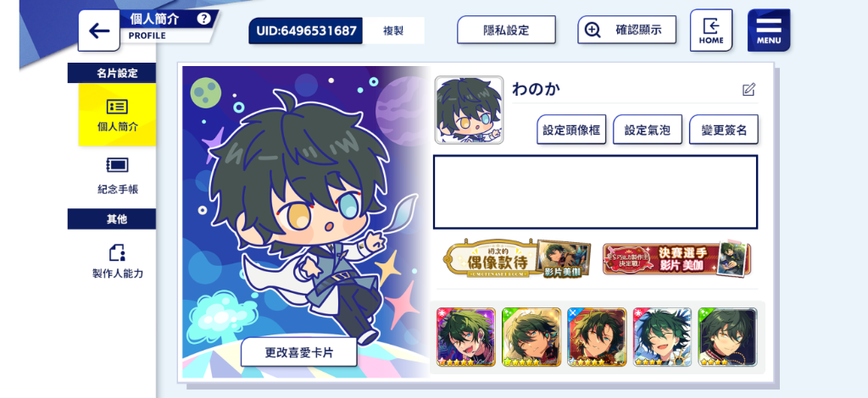868x398 pixels.
Task: Click the back arrow button
Action: [x=98, y=31]
